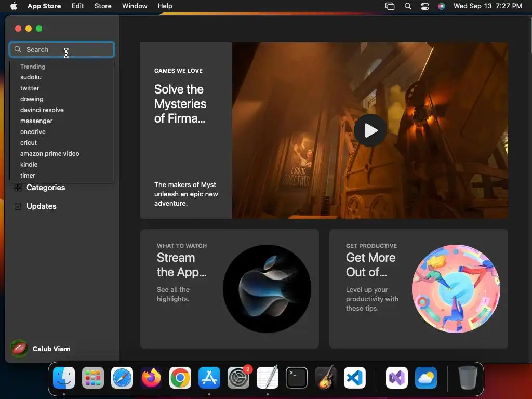Open the Help menu
Screen dimensions: 532x399
[165, 6]
